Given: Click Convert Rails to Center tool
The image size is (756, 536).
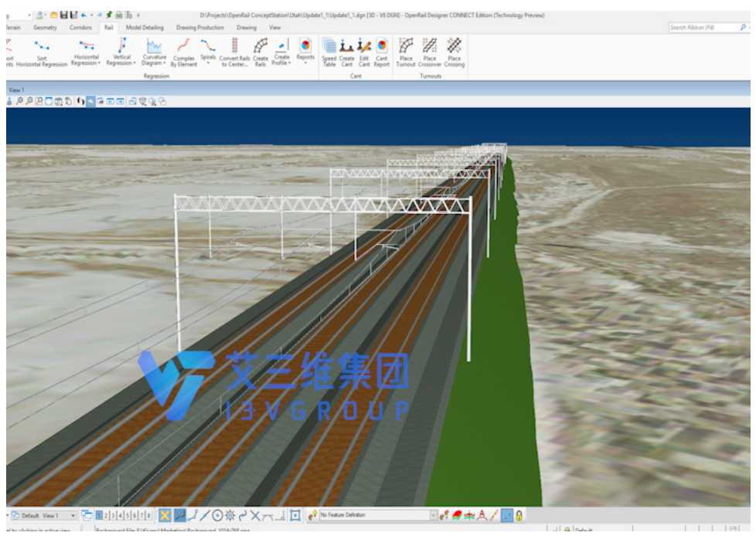Looking at the screenshot, I should point(235,53).
